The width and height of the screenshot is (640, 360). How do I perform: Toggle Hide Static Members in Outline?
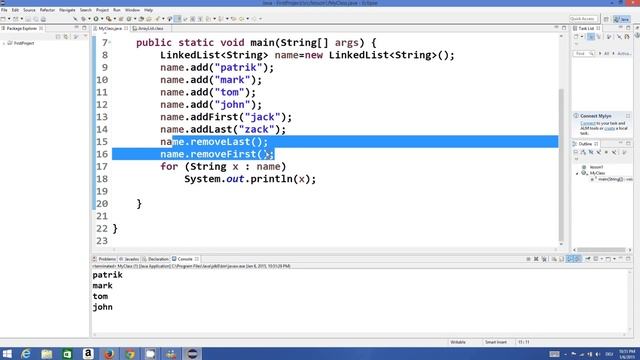click(x=599, y=152)
